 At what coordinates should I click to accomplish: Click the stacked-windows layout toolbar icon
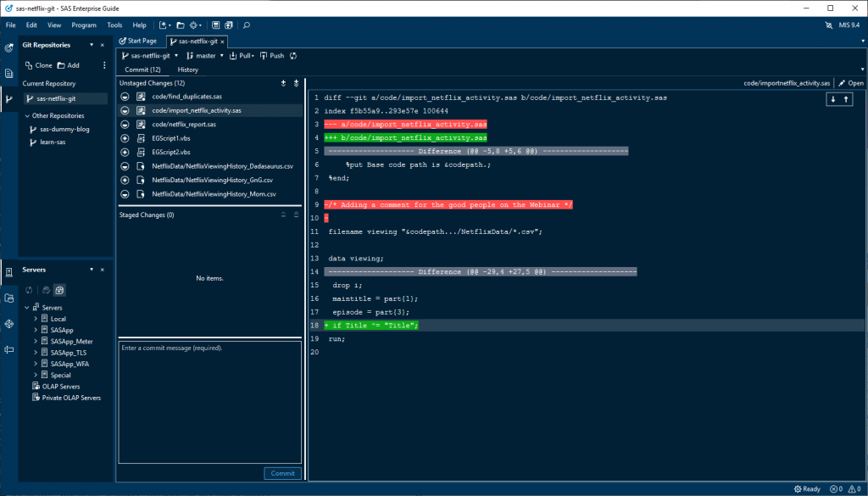click(x=229, y=25)
